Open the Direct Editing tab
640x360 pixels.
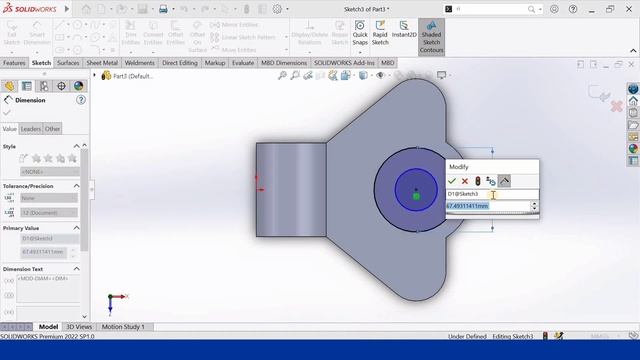tap(180, 63)
